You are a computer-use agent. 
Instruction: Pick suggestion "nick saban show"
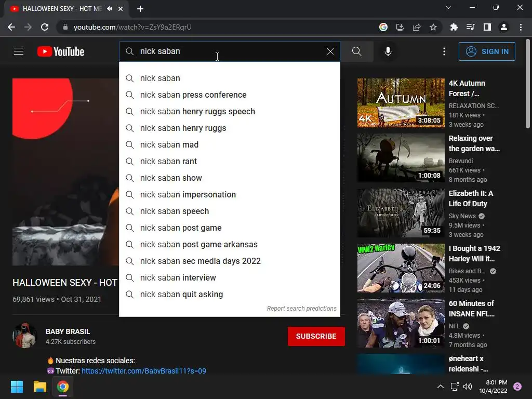point(229,178)
